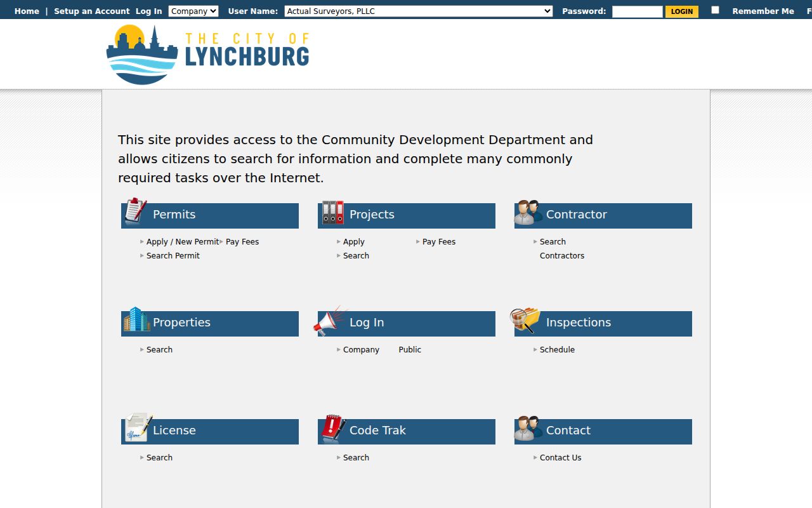Click the City of Lynchburg logo
Screen dimensions: 812x508
207,55
